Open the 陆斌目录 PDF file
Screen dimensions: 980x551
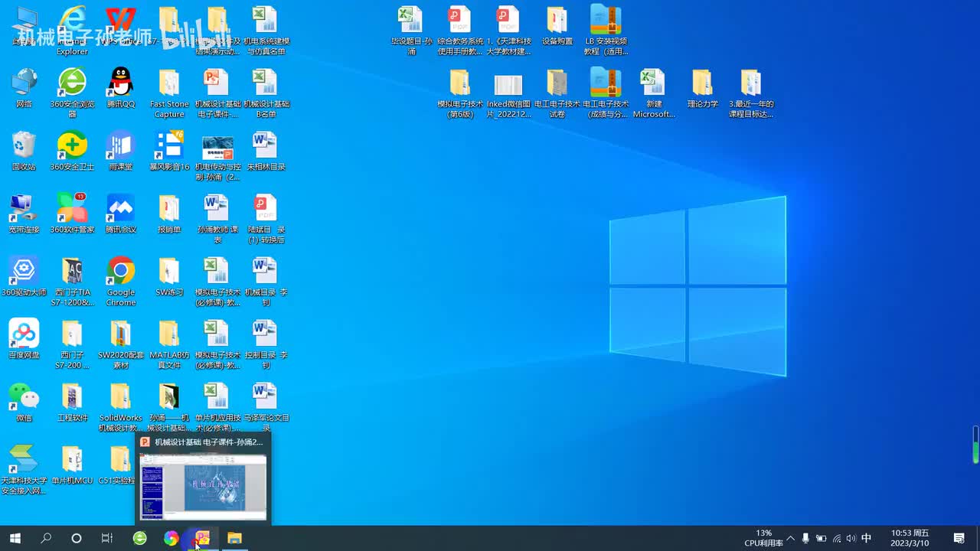[265, 219]
